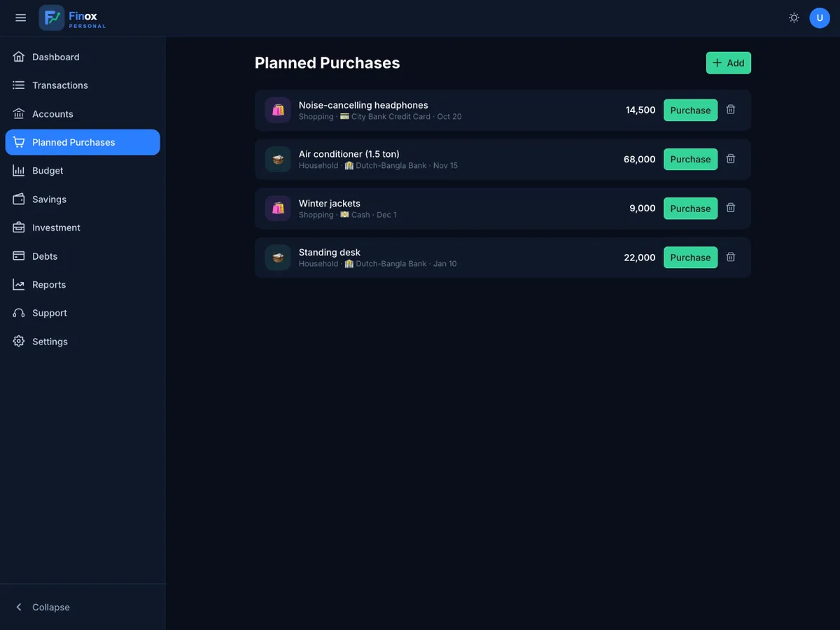Open the user avatar menu
The height and width of the screenshot is (630, 840).
point(820,17)
